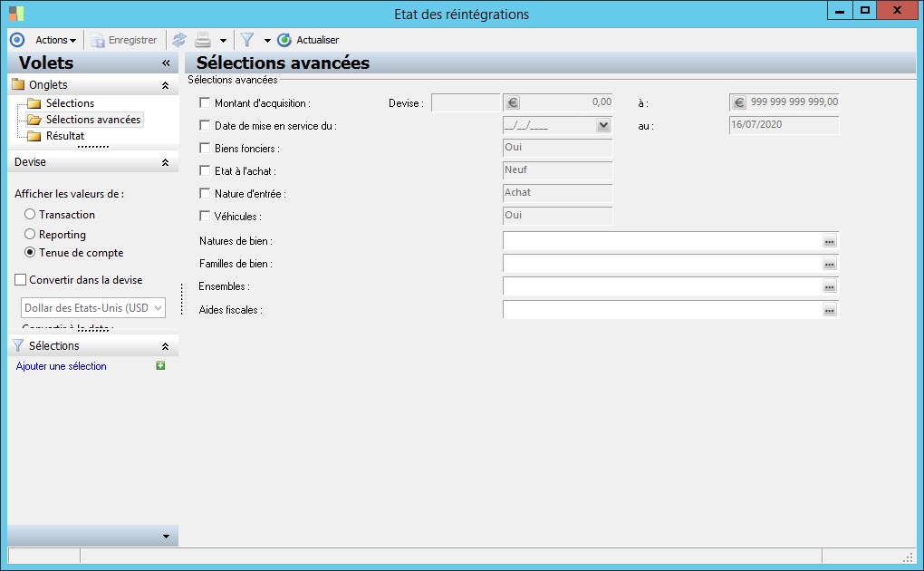Click the Ajouter une sélection link
Image resolution: width=924 pixels, height=571 pixels.
click(62, 366)
